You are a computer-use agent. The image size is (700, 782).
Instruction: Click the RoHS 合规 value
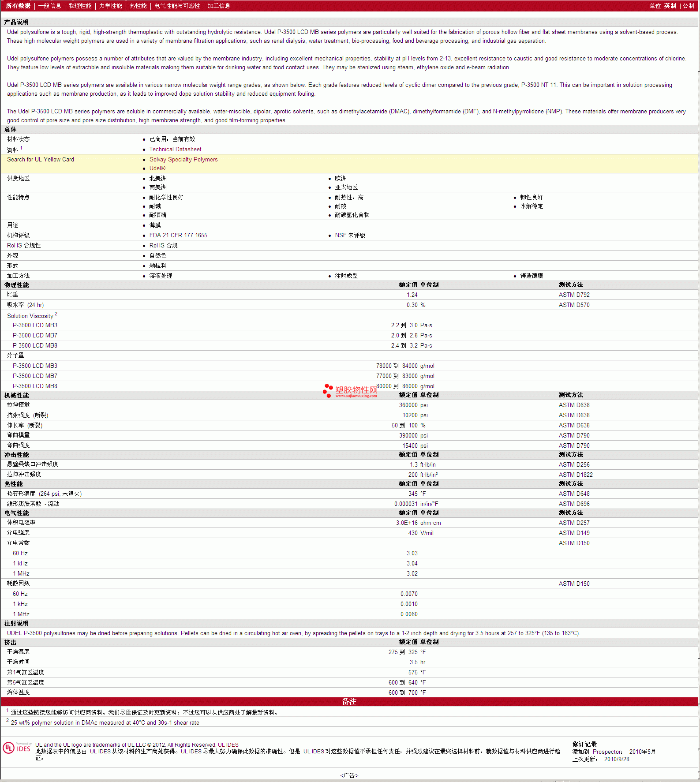(x=163, y=246)
